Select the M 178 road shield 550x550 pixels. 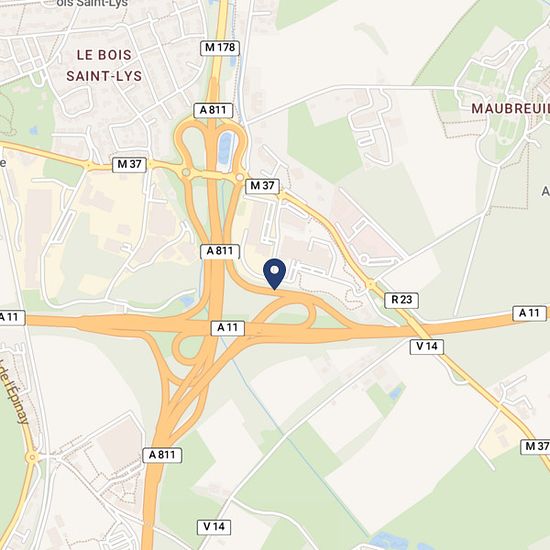pyautogui.click(x=220, y=48)
